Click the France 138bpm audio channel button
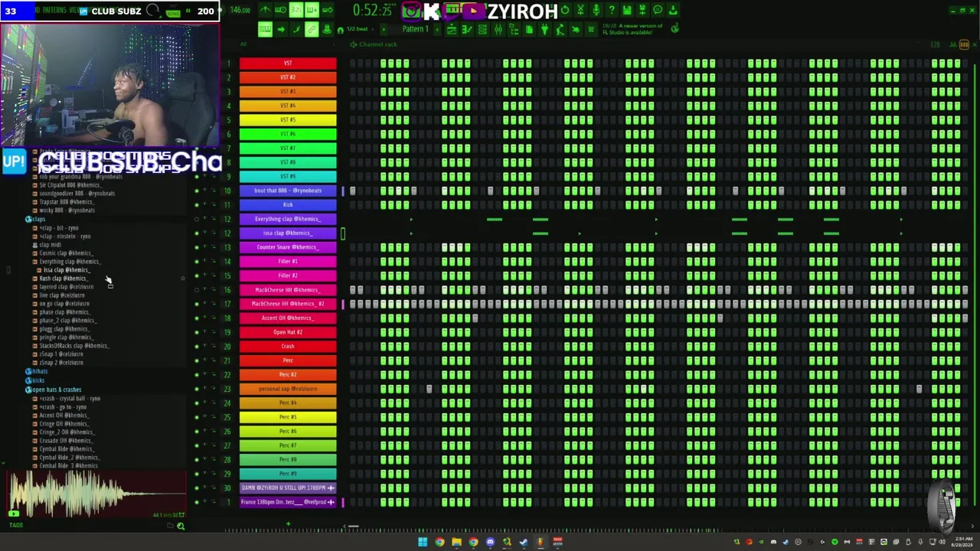Screen dimensions: 980x551 click(288, 502)
